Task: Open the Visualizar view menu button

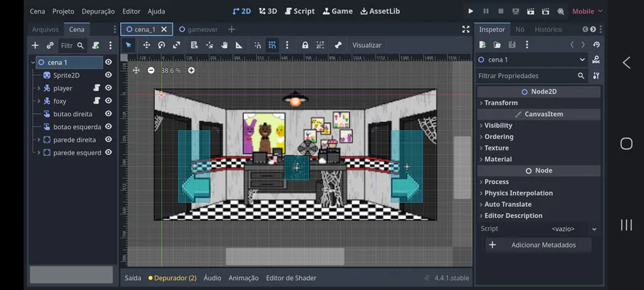Action: 367,45
